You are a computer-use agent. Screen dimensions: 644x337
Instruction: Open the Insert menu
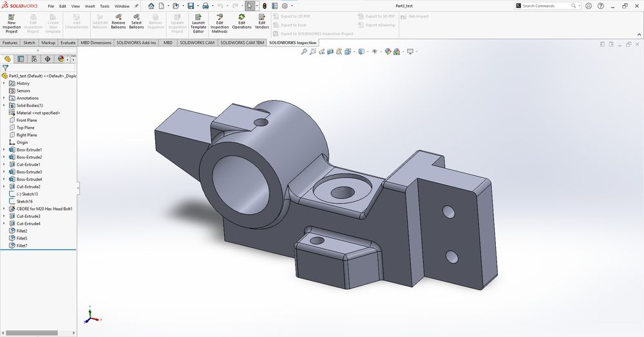point(90,6)
